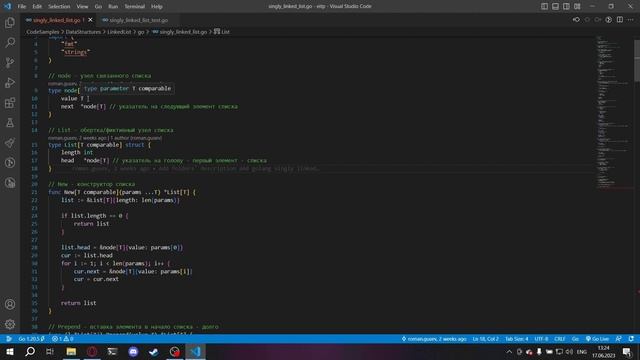Open the File menu
Screen dimensions: 640x360
coord(22,7)
